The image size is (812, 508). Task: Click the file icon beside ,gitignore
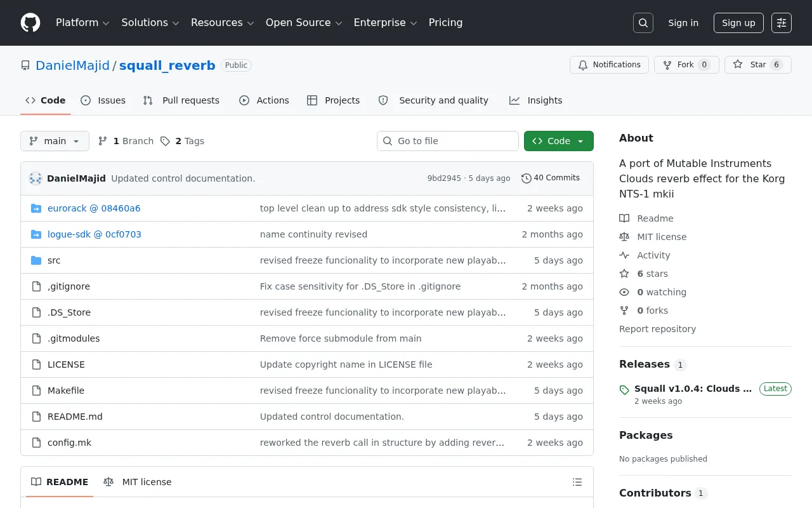[36, 286]
